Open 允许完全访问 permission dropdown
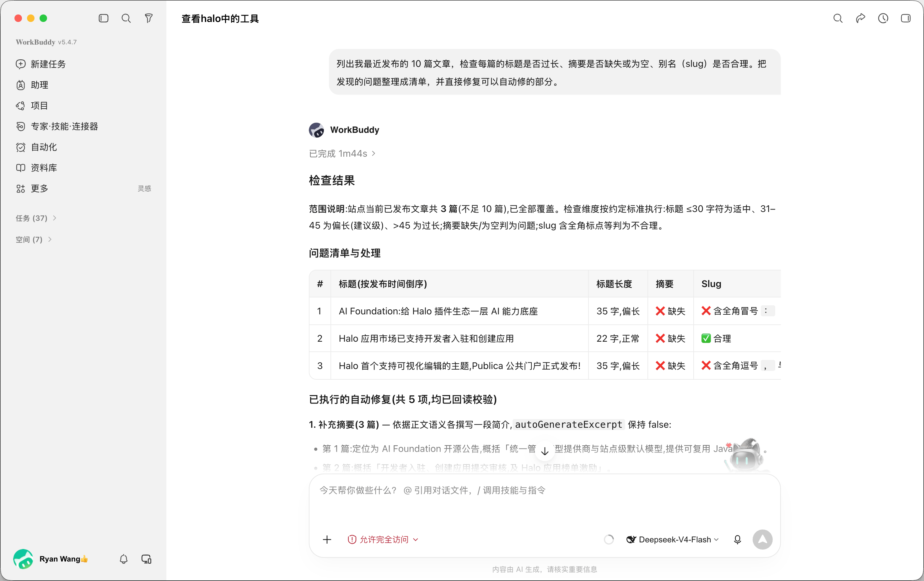This screenshot has width=924, height=581. [383, 540]
